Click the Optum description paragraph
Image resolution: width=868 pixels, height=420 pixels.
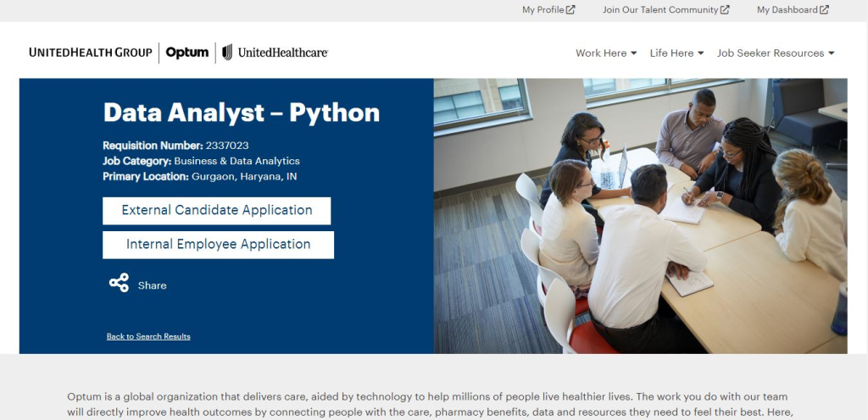click(430, 405)
